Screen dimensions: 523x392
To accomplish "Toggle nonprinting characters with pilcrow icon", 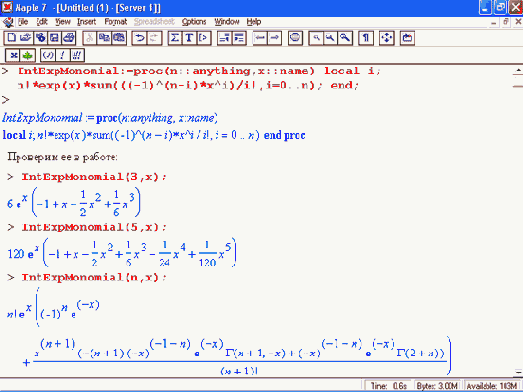I will (366, 38).
